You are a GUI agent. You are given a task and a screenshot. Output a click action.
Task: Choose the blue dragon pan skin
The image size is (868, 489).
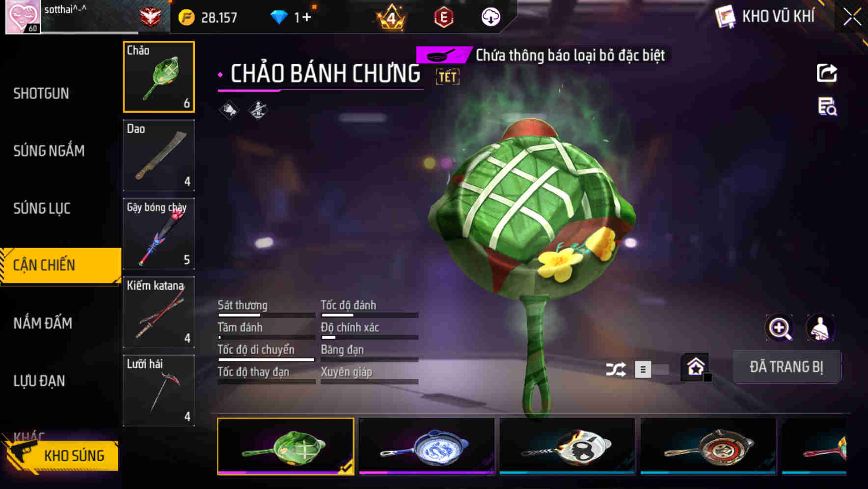(427, 447)
